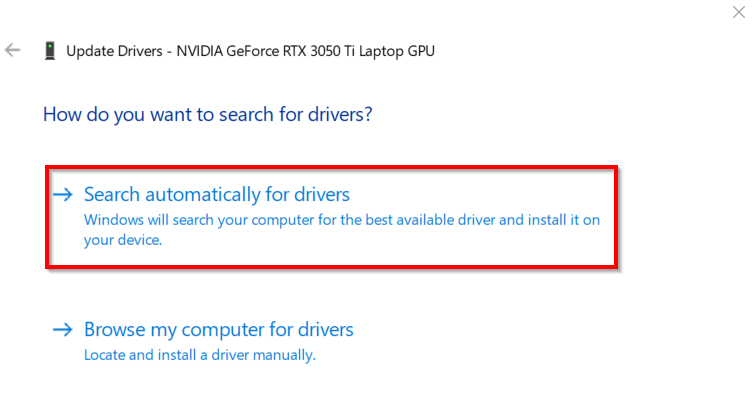Click "How do you want to search" heading

tap(207, 114)
